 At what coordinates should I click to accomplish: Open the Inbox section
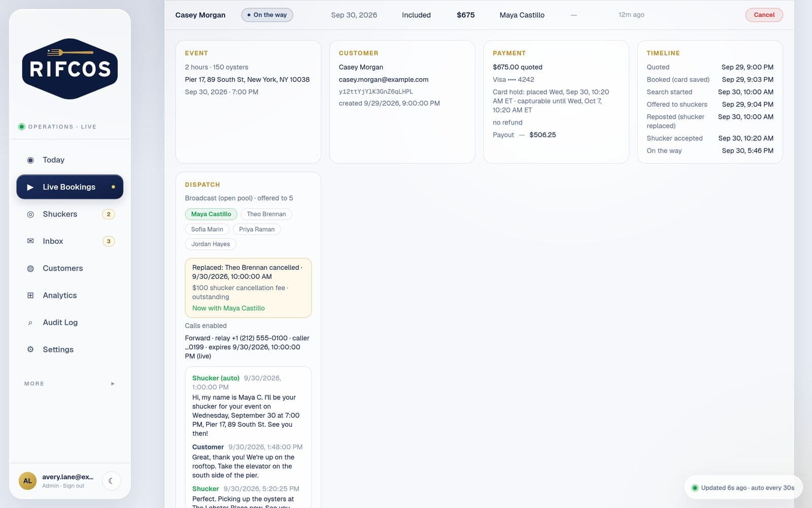70,241
